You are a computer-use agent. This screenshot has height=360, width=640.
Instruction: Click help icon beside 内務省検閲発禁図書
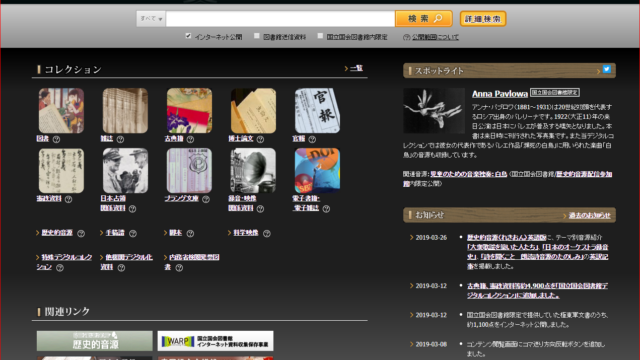click(179, 268)
